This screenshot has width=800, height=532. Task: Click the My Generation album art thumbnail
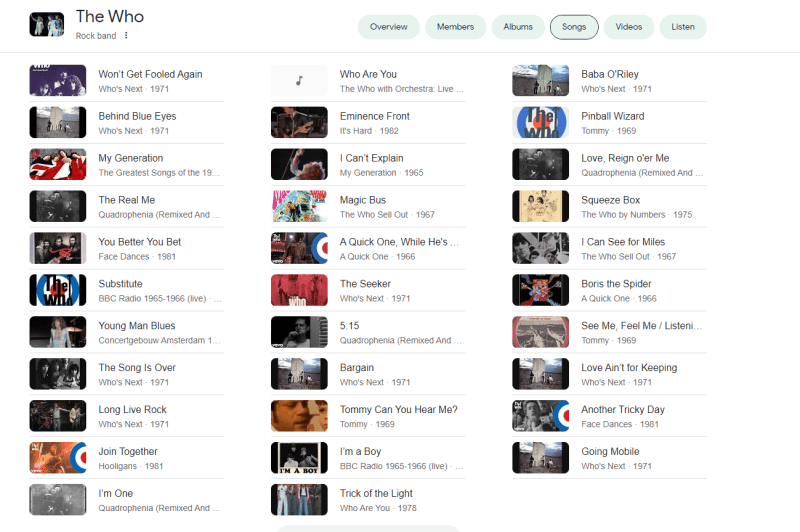58,164
